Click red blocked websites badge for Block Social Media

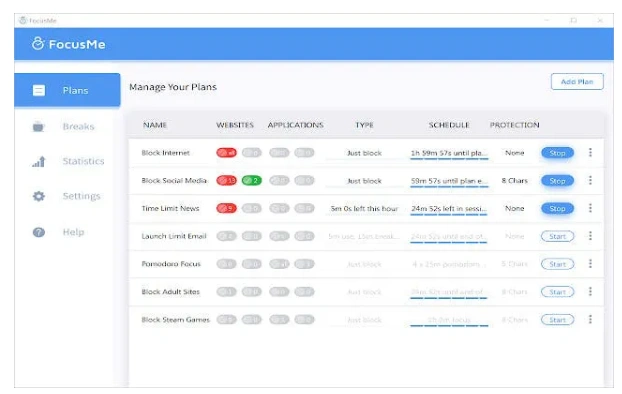[227, 181]
